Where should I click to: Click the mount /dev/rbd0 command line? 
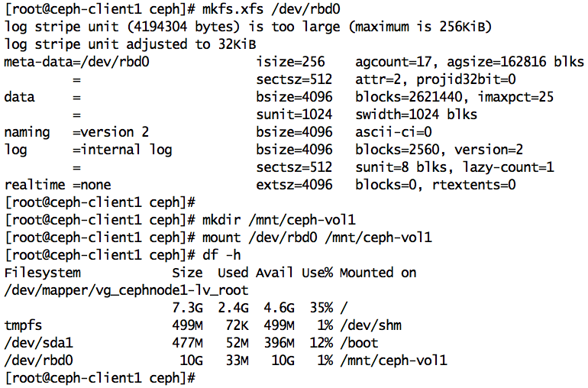[317, 238]
